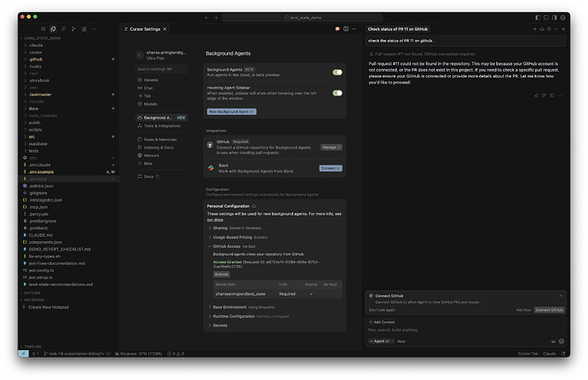The image size is (588, 380).
Task: Expand the OUTLINE section
Action: [x=32, y=293]
